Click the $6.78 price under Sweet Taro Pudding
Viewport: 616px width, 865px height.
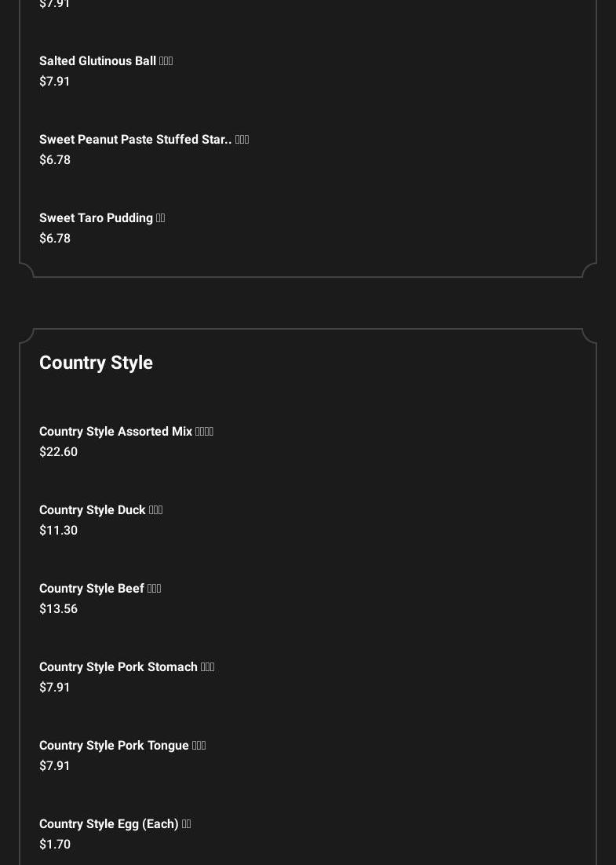click(55, 239)
